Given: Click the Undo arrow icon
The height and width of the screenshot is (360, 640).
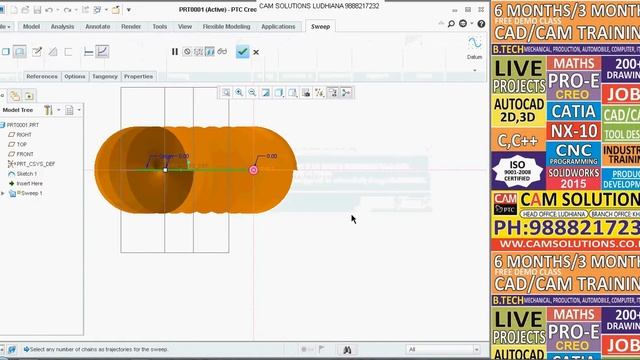Looking at the screenshot, I should [x=49, y=10].
